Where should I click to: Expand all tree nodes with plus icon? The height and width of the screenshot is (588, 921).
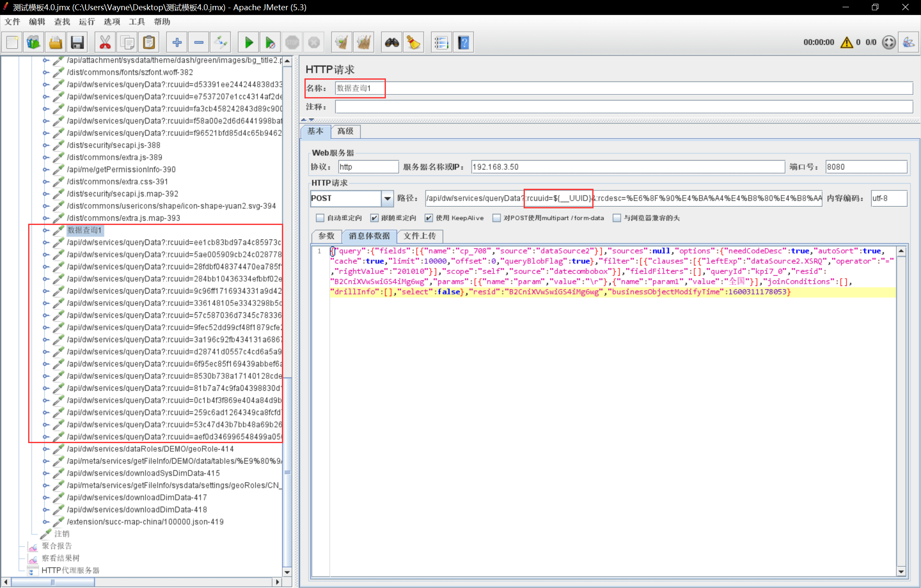177,42
